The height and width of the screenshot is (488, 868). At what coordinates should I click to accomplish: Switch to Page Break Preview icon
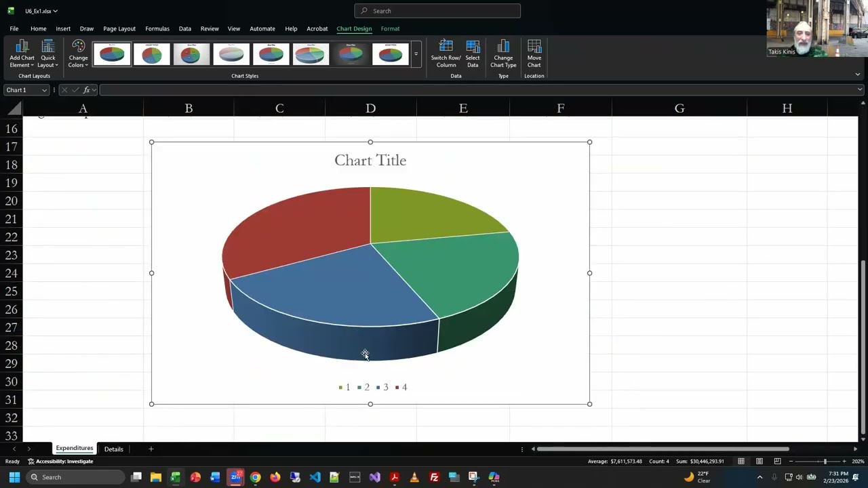click(777, 462)
